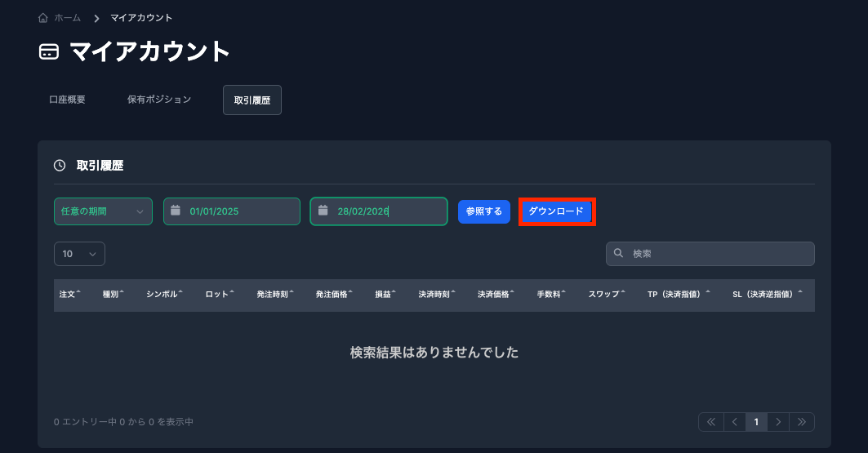
Task: Click the magnifier icon in search box
Action: click(x=619, y=254)
